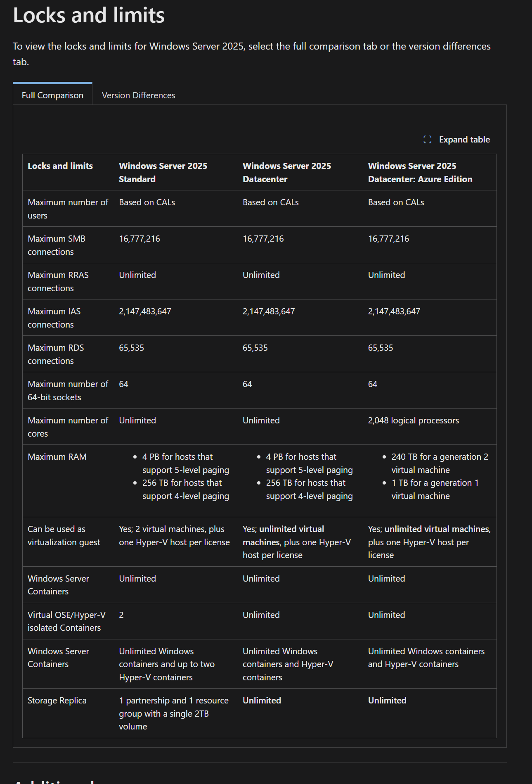Click the Maximum SMB connections row label
The width and height of the screenshot is (532, 784).
click(x=57, y=245)
